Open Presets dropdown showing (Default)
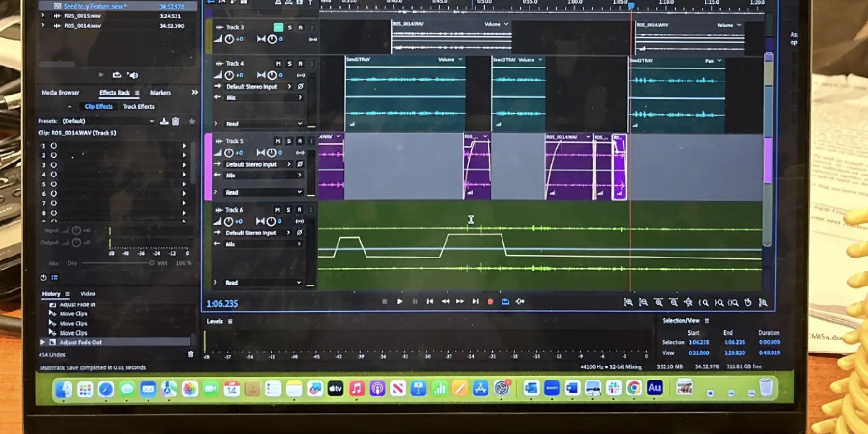The image size is (868, 434). (x=108, y=121)
